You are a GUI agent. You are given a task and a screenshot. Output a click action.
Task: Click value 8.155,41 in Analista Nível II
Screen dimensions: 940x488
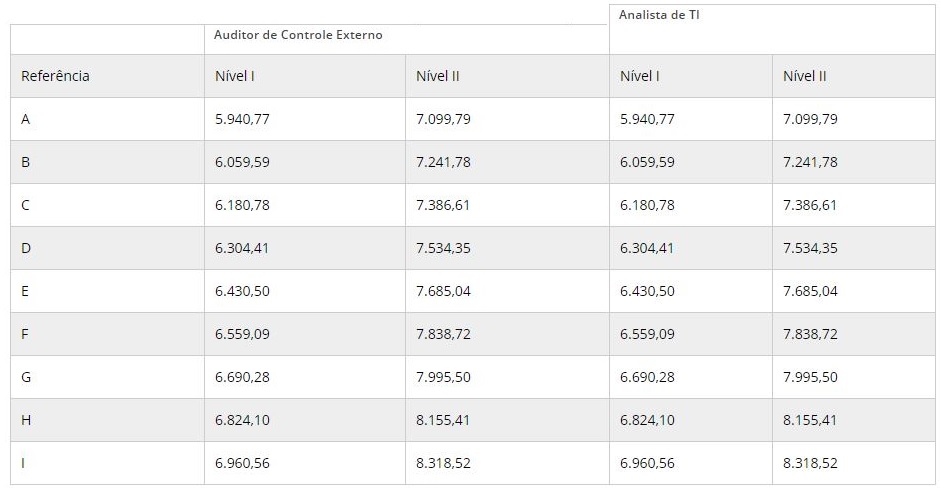pos(809,420)
